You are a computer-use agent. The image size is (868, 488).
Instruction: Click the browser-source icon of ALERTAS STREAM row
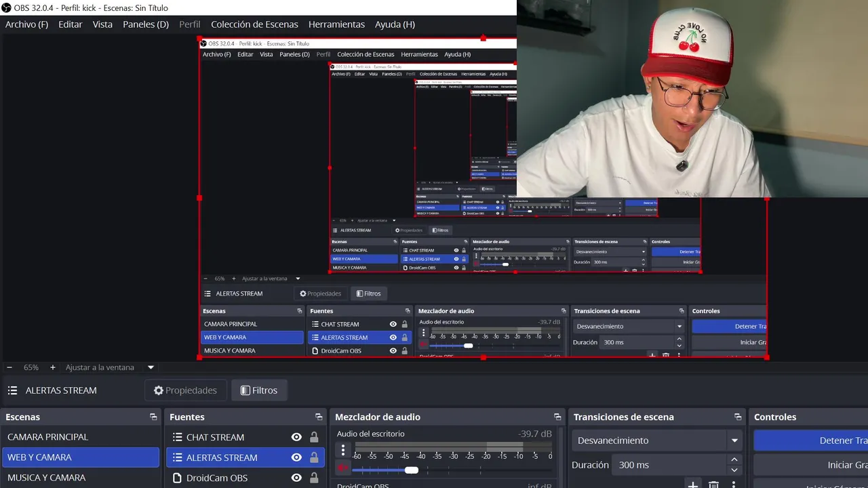177,457
